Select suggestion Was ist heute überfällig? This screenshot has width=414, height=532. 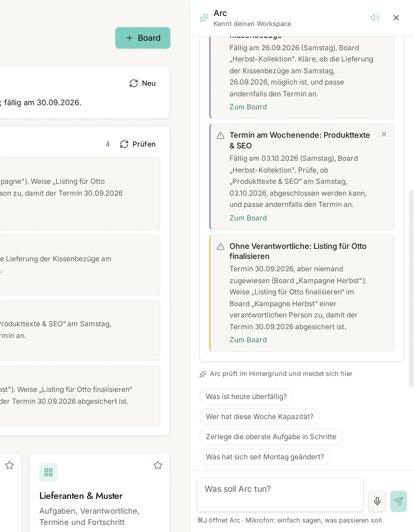pos(246,397)
